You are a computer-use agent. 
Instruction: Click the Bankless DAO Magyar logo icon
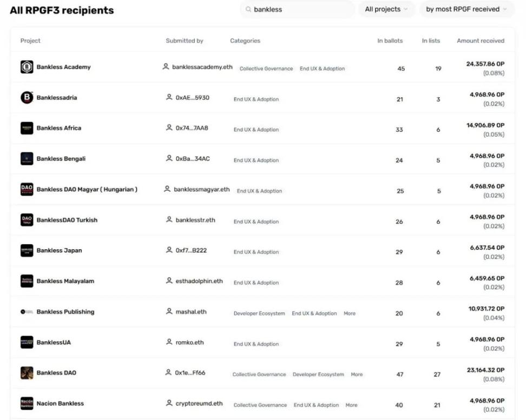27,189
